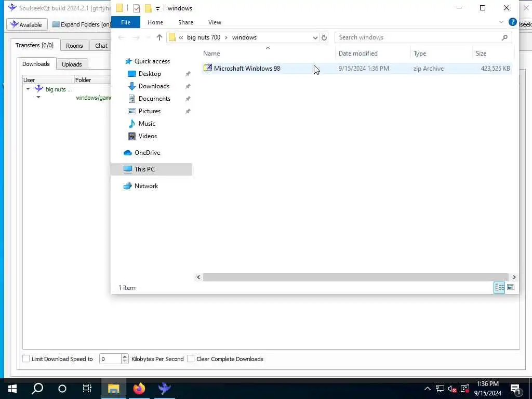Switch to the Rooms tab in Soulseek
The image size is (532, 399).
[x=74, y=46]
